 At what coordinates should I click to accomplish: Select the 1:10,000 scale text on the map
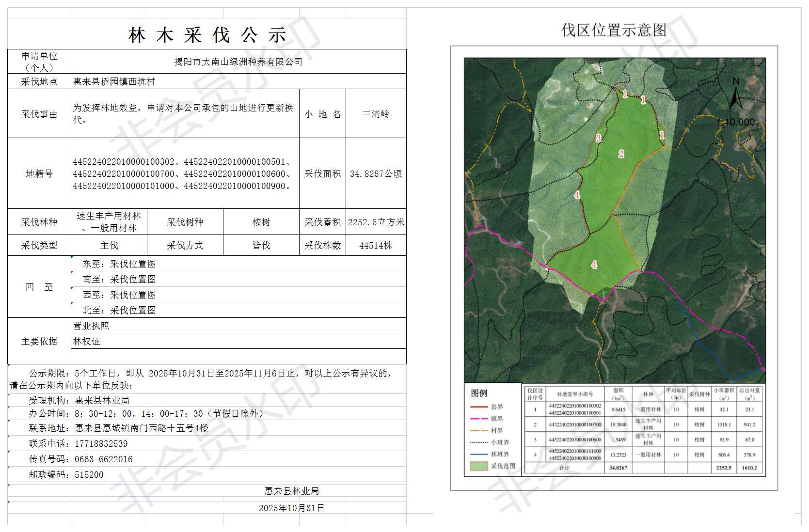pyautogui.click(x=736, y=122)
